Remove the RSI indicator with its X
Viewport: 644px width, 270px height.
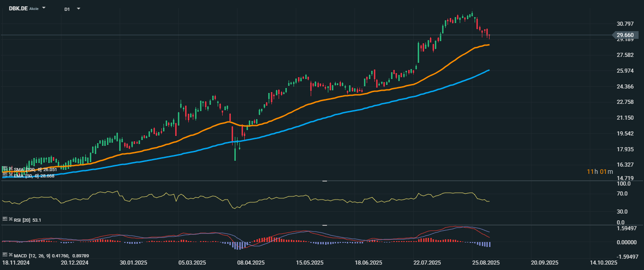click(10, 219)
